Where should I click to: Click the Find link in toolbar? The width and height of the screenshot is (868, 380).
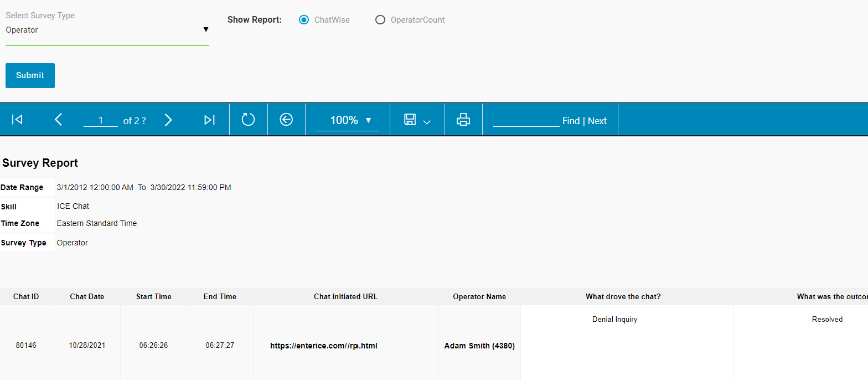pos(571,121)
